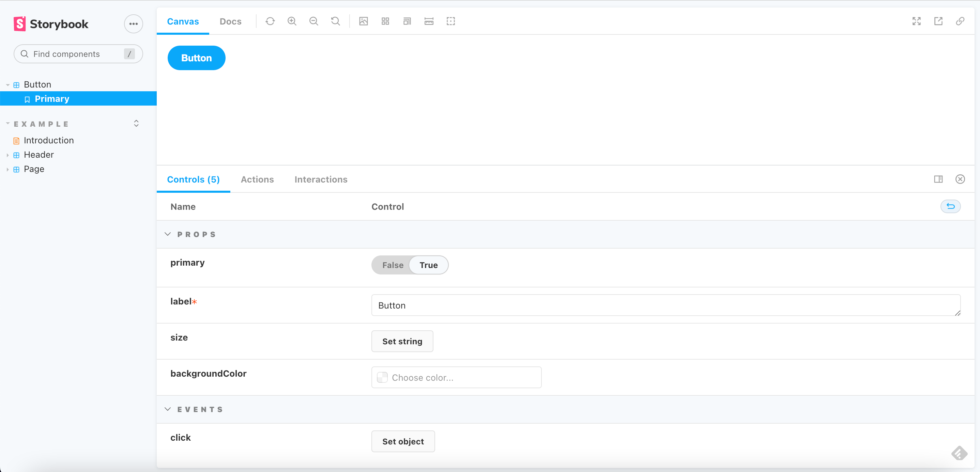
Task: Open the Controls (5) tab
Action: click(x=193, y=179)
